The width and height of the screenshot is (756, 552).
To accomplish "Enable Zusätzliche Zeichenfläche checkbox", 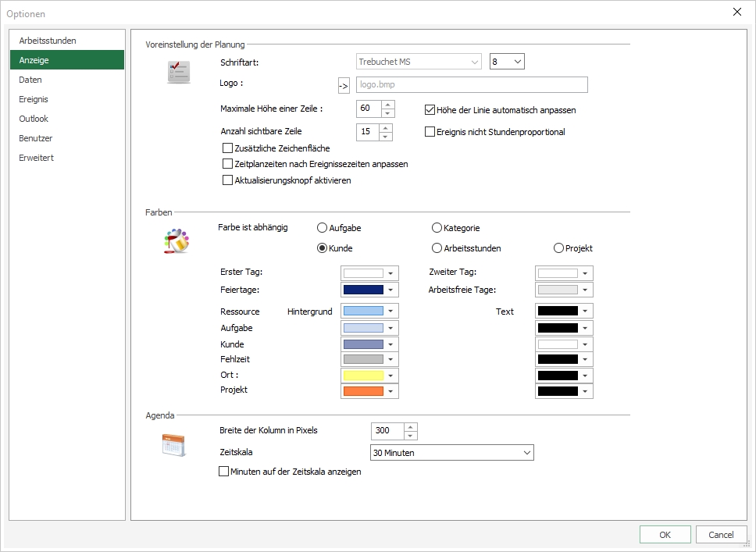I will pos(227,148).
